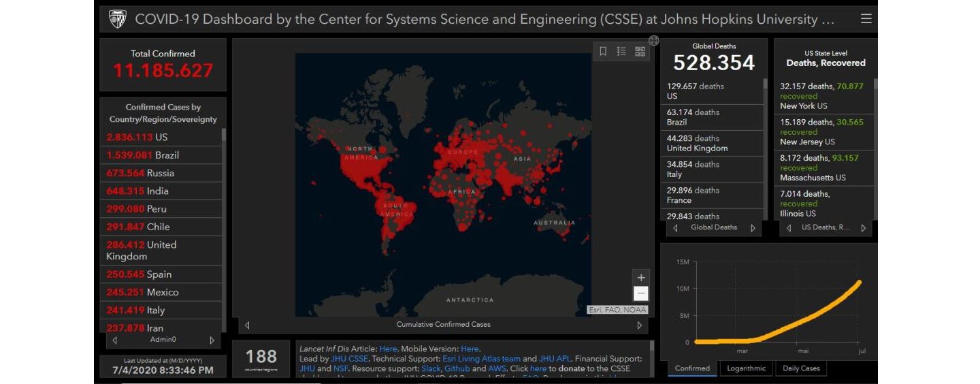Select the Admin0 list tab label
980x384 pixels.
(x=163, y=339)
